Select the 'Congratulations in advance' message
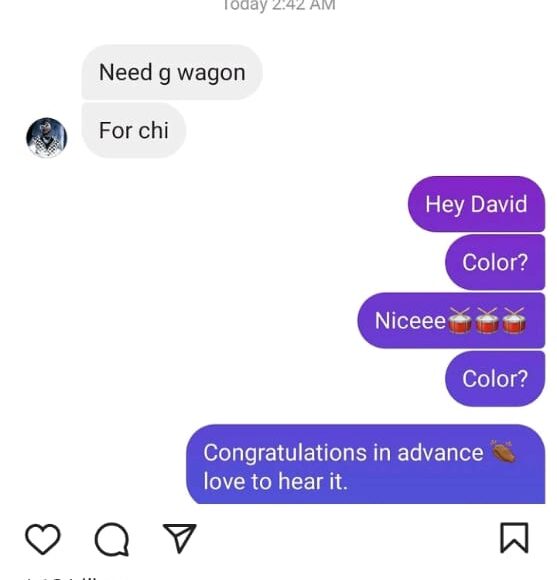This screenshot has height=580, width=557. coord(365,464)
